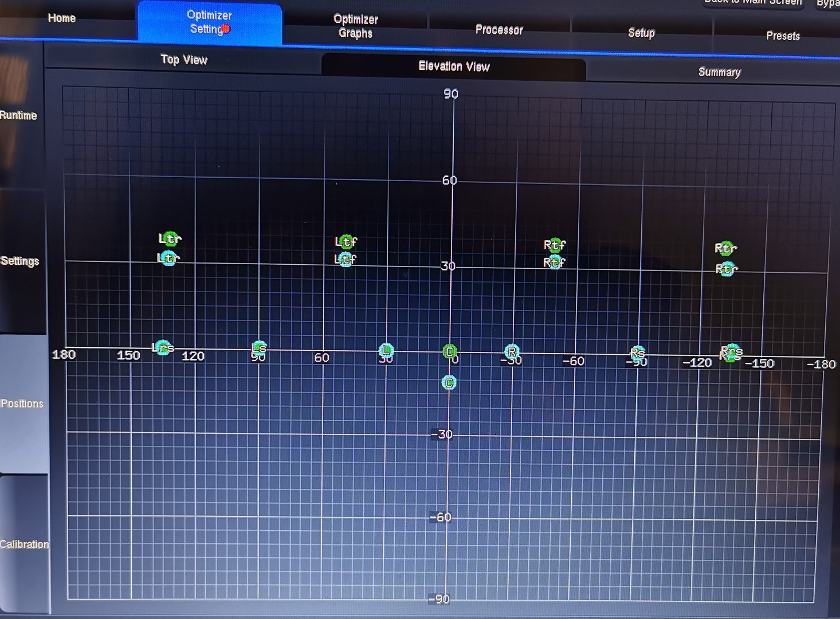Pick the L front speaker marker
The image size is (840, 619).
pyautogui.click(x=386, y=350)
